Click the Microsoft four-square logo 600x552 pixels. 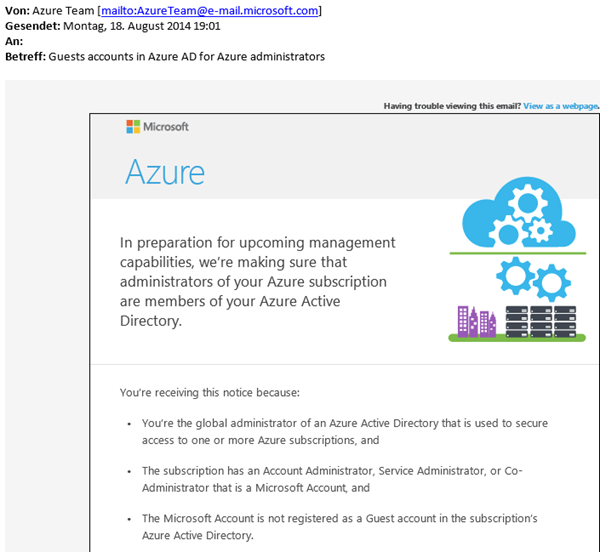pyautogui.click(x=133, y=127)
